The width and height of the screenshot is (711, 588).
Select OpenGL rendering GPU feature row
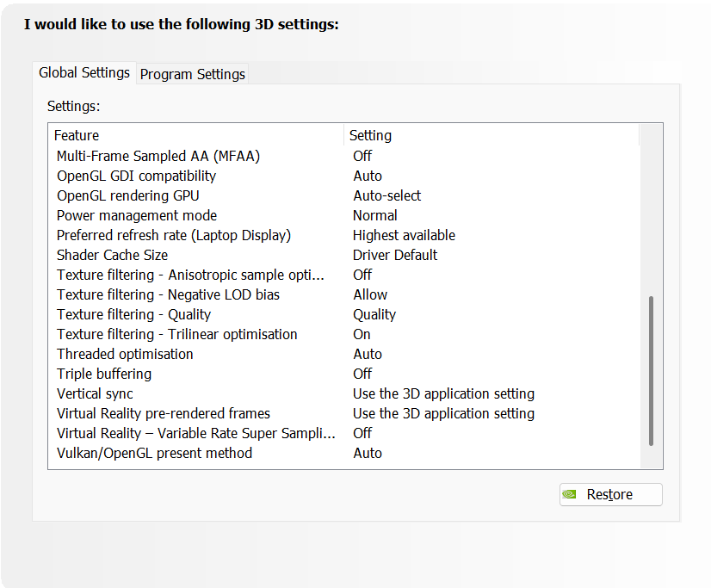127,195
